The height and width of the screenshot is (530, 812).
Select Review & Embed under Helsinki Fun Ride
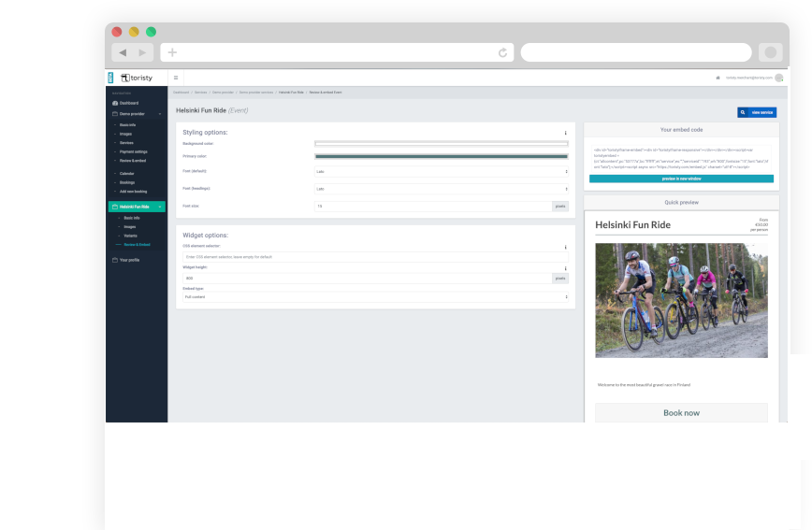pos(137,244)
